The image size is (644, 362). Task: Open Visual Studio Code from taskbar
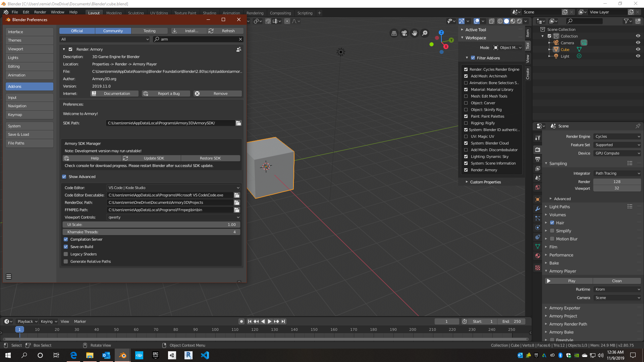(205, 355)
